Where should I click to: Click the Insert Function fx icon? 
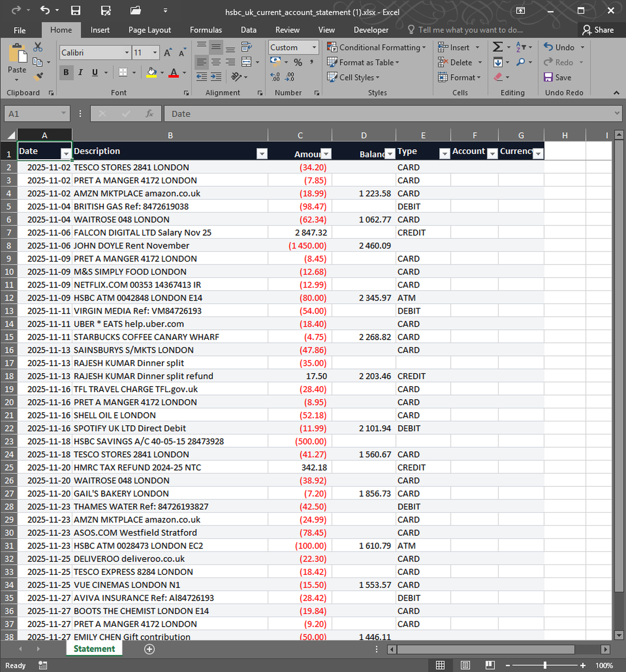[x=149, y=113]
